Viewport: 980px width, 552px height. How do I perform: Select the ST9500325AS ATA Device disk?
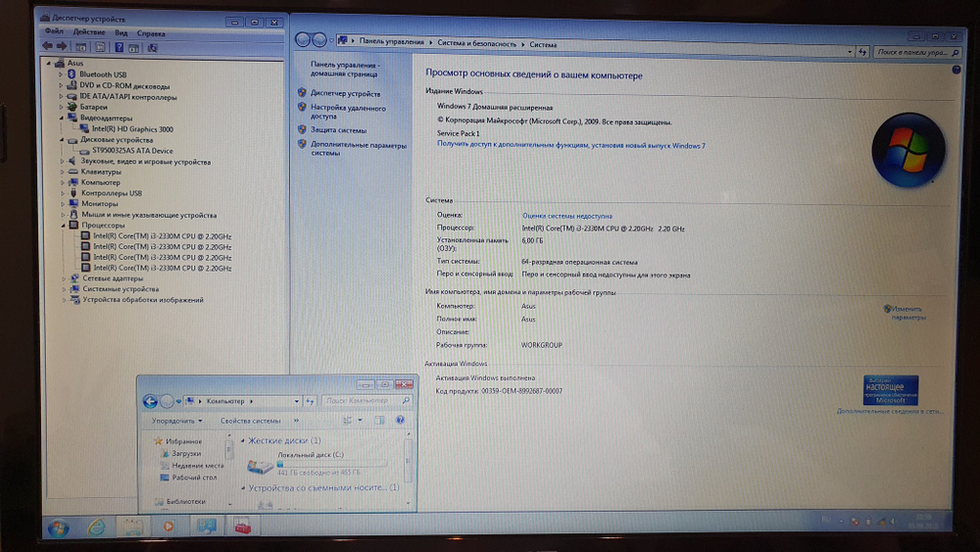(132, 151)
